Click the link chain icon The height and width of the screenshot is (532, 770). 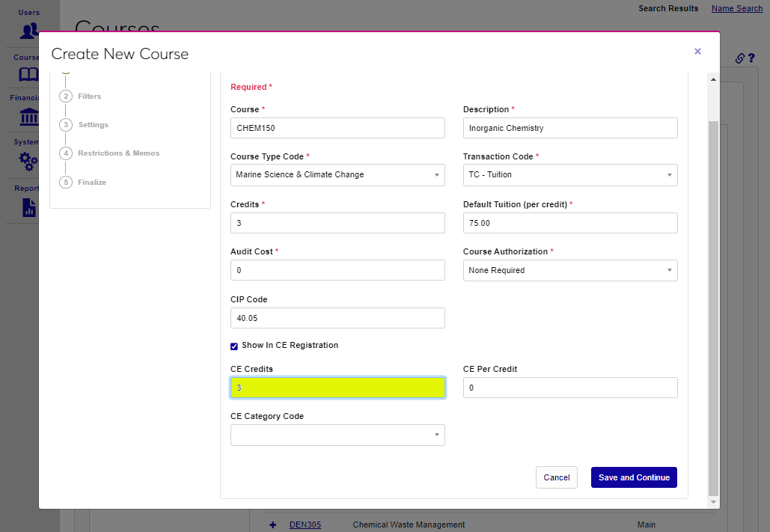[x=739, y=58]
